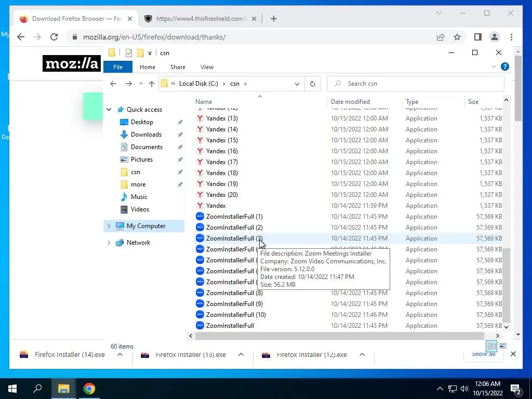The image size is (532, 399).
Task: Open the View ribbon tab
Action: pos(207,67)
